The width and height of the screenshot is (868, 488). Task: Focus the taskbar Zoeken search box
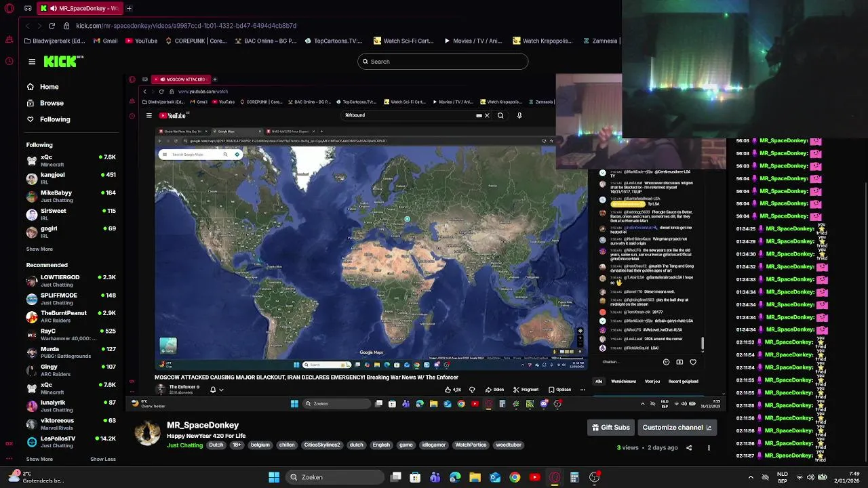pyautogui.click(x=334, y=477)
